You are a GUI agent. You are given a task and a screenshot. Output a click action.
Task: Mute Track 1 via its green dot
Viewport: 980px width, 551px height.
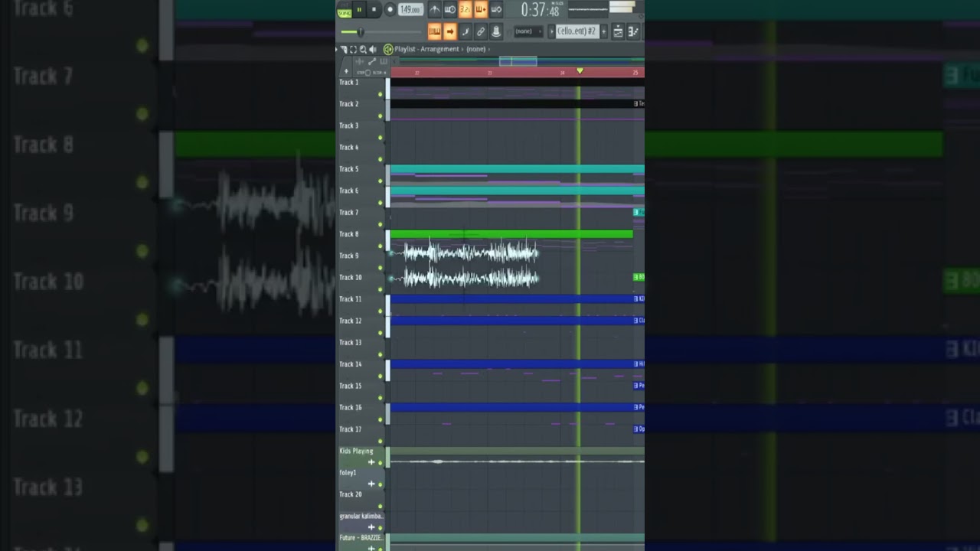381,93
